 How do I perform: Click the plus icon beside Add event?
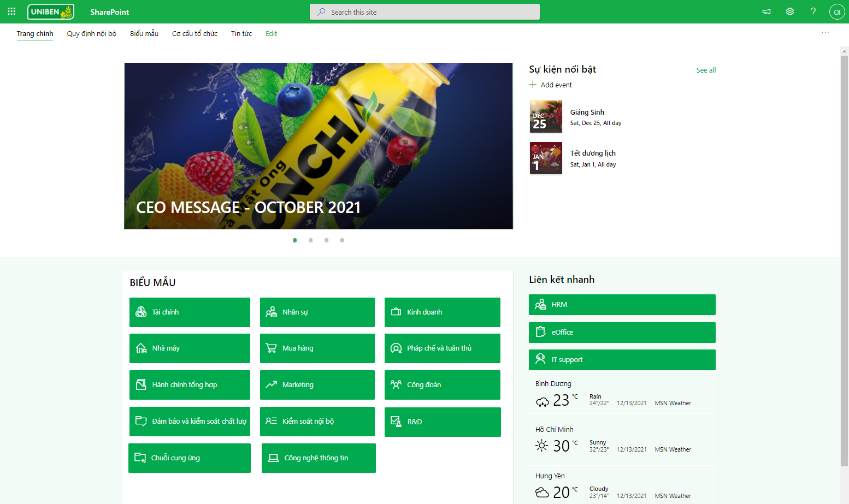[533, 85]
